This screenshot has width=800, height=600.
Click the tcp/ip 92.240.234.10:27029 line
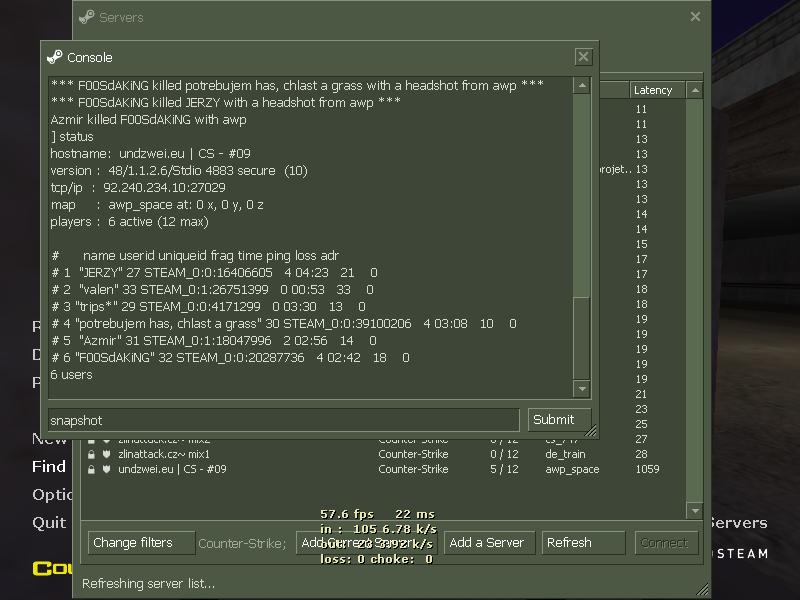click(138, 188)
